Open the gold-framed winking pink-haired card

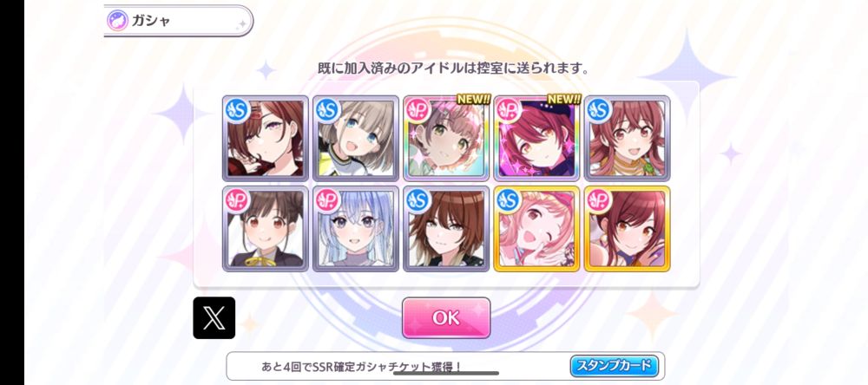[536, 229]
